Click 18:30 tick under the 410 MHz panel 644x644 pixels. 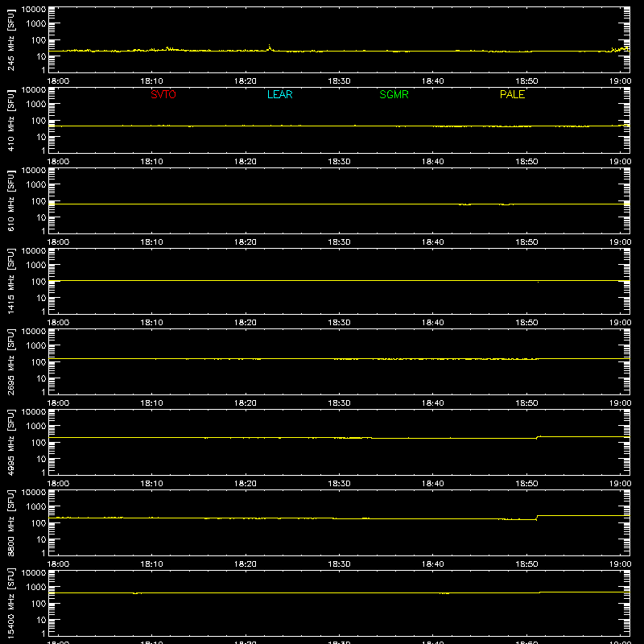pyautogui.click(x=339, y=162)
